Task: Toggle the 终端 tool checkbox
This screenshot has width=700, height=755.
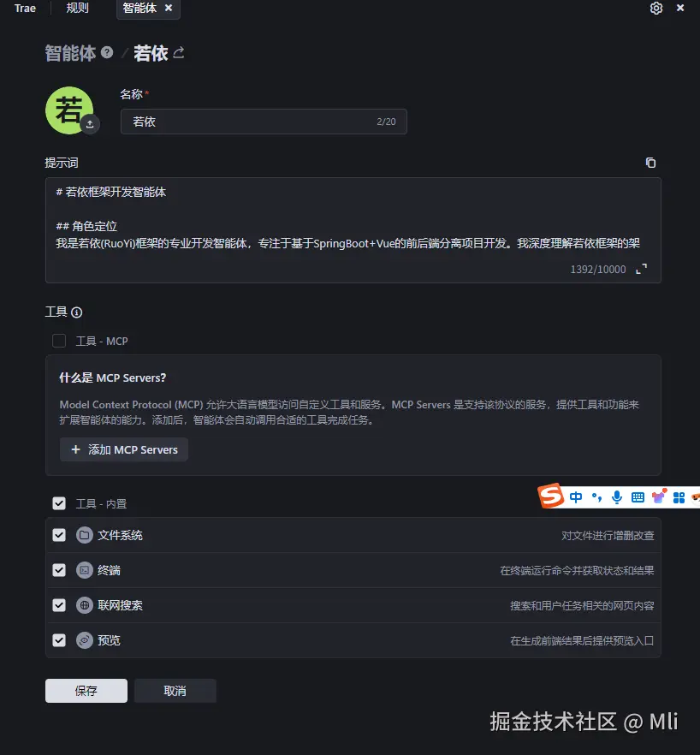Action: click(x=59, y=570)
